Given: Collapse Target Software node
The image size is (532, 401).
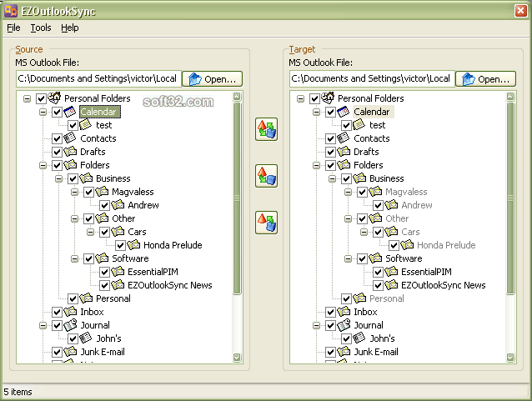Looking at the screenshot, I should 348,258.
